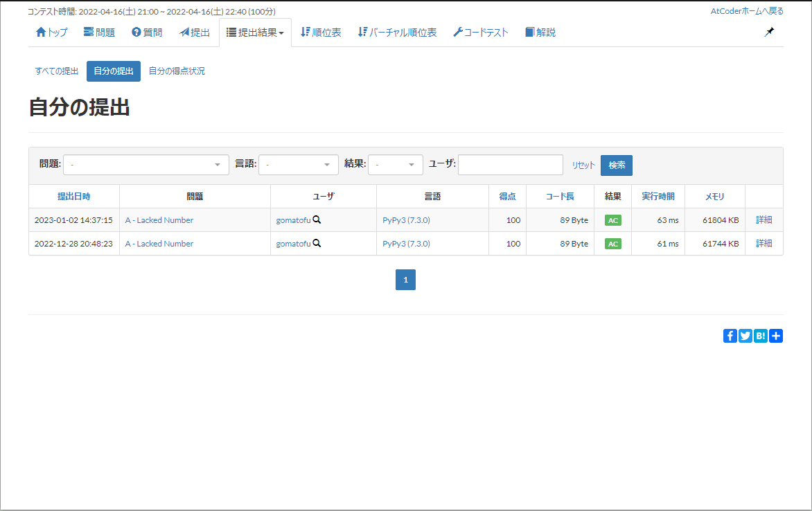Share on Facebook icon
812x511 pixels.
click(x=730, y=336)
